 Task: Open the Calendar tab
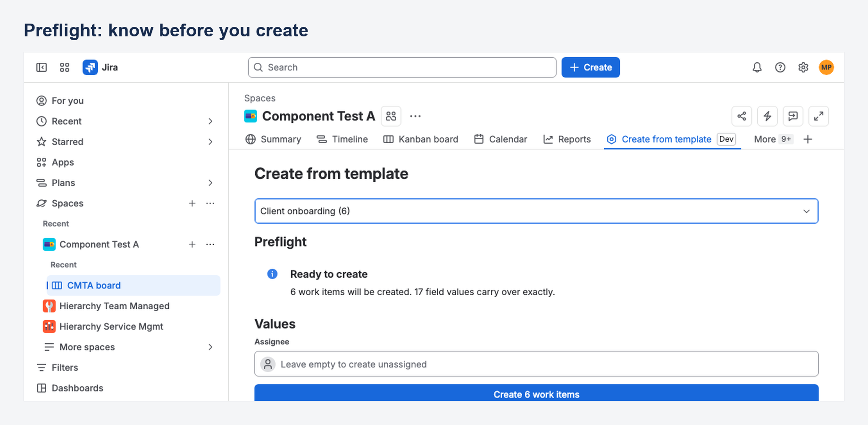(501, 139)
